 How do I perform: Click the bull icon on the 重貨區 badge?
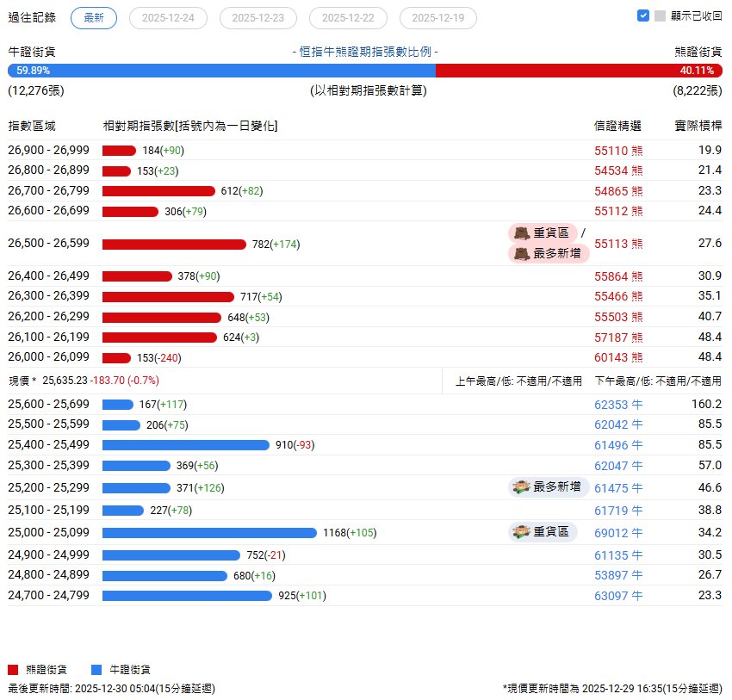[x=520, y=532]
